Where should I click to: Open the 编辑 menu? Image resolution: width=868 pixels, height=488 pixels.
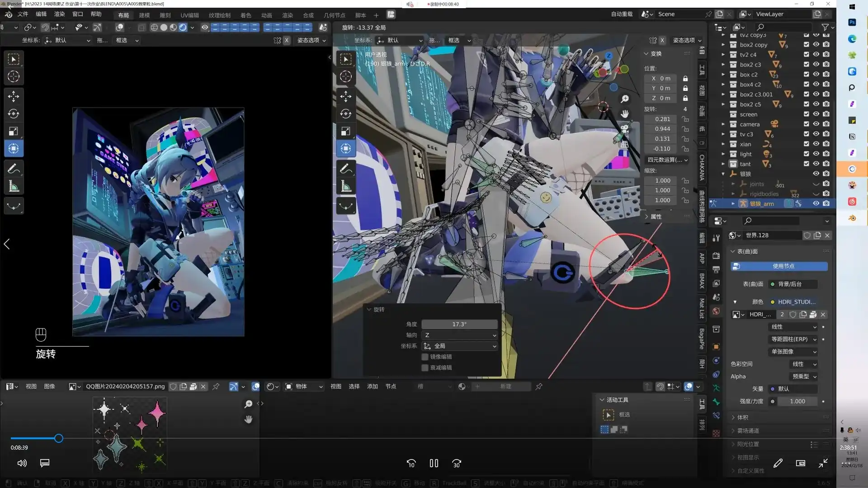coord(41,14)
